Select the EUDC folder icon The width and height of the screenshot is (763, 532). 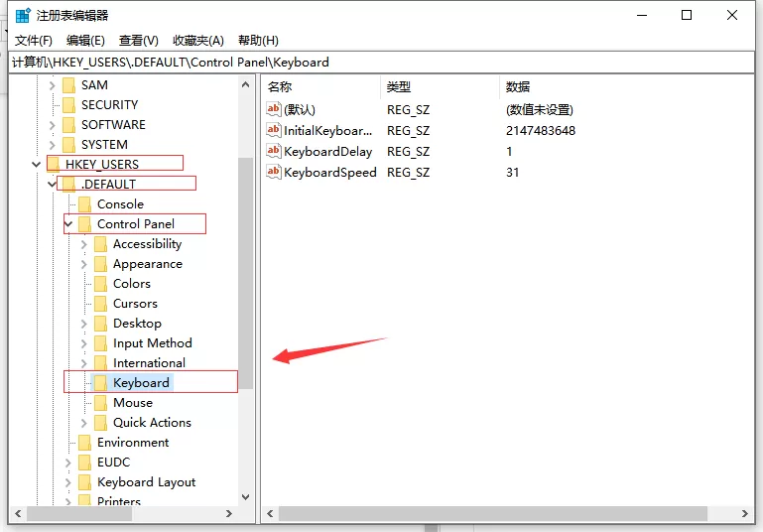84,463
